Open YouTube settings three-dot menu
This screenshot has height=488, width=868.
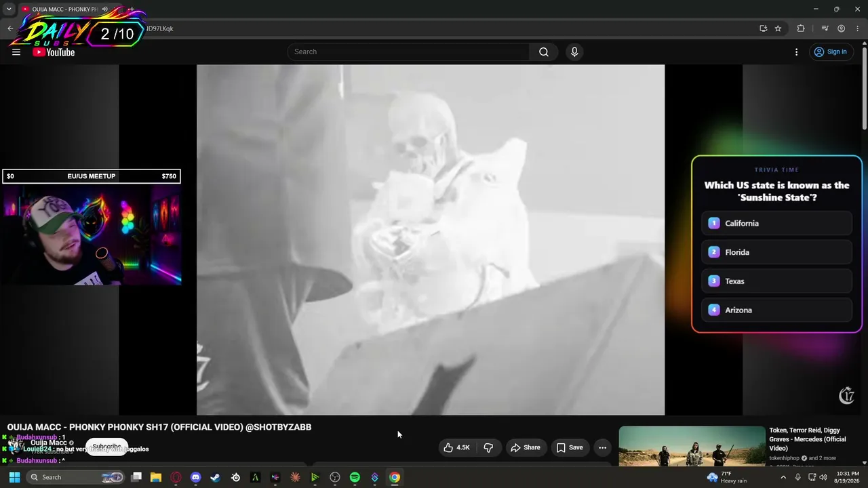coord(796,52)
